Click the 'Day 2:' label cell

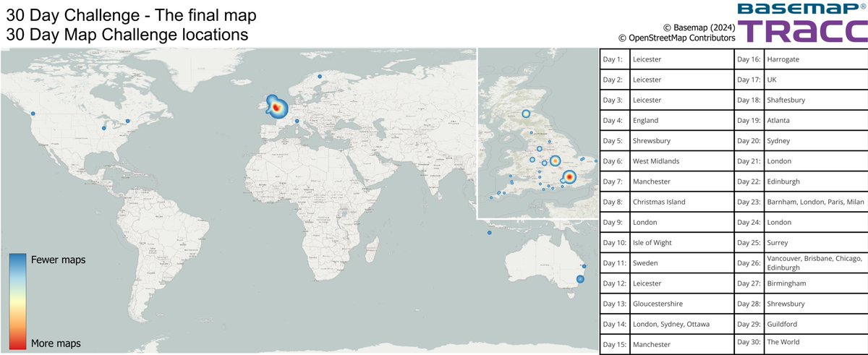(614, 80)
